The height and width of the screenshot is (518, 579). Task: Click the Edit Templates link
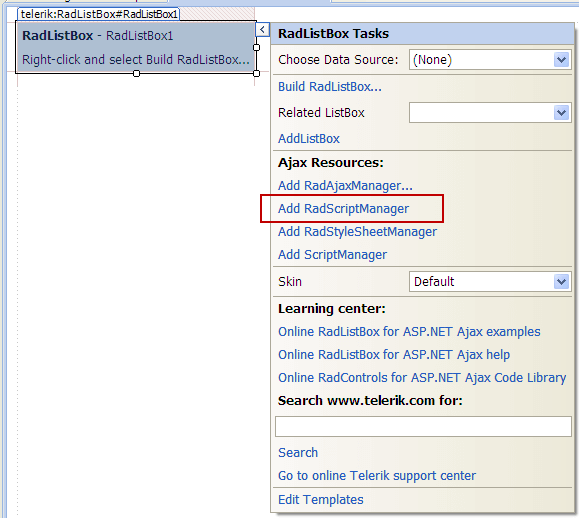pyautogui.click(x=321, y=500)
